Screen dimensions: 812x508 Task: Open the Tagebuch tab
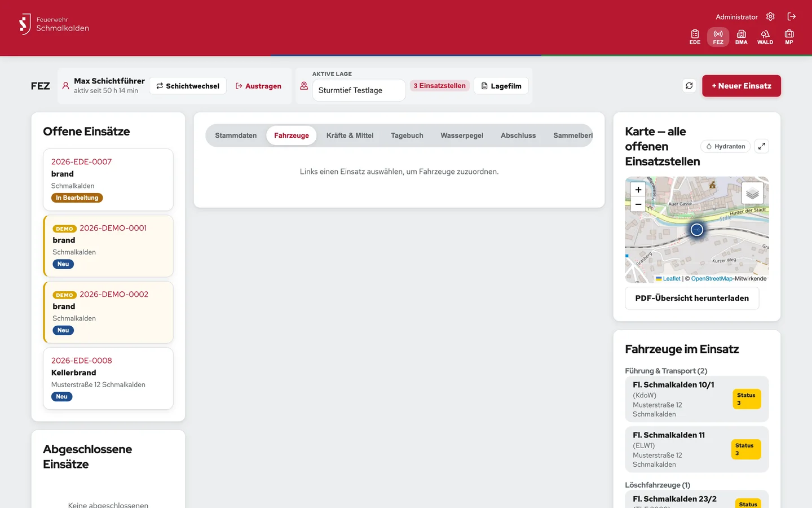click(407, 135)
